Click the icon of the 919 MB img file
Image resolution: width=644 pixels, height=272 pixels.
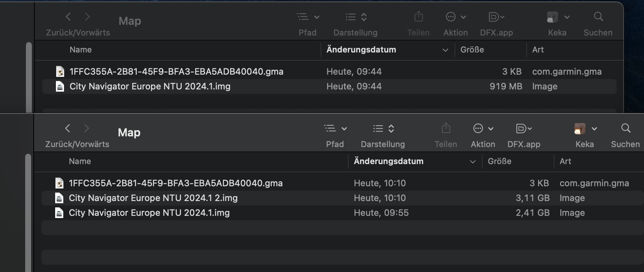click(x=60, y=86)
